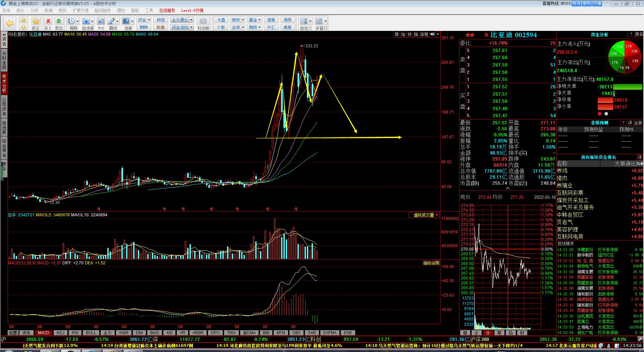Click the 设置 button below the chart
The width and height of the screenshot is (644, 352).
[13, 333]
